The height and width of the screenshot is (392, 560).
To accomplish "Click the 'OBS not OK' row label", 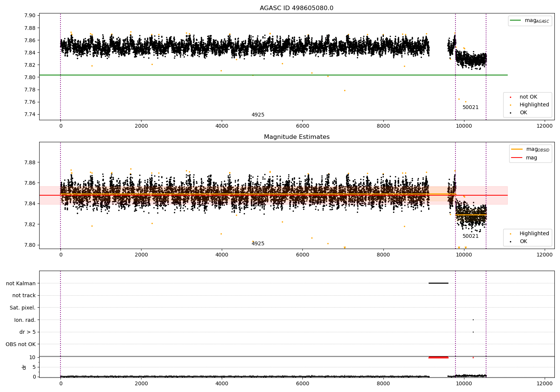I will (21, 344).
